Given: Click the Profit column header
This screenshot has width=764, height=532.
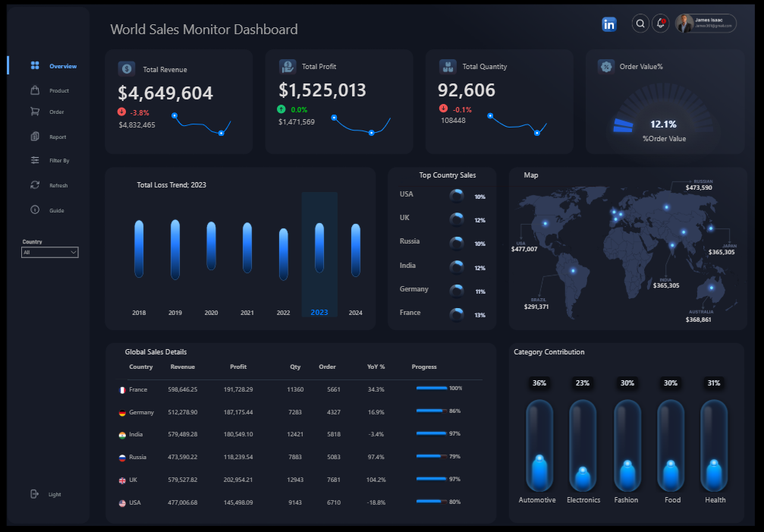Looking at the screenshot, I should tap(238, 367).
